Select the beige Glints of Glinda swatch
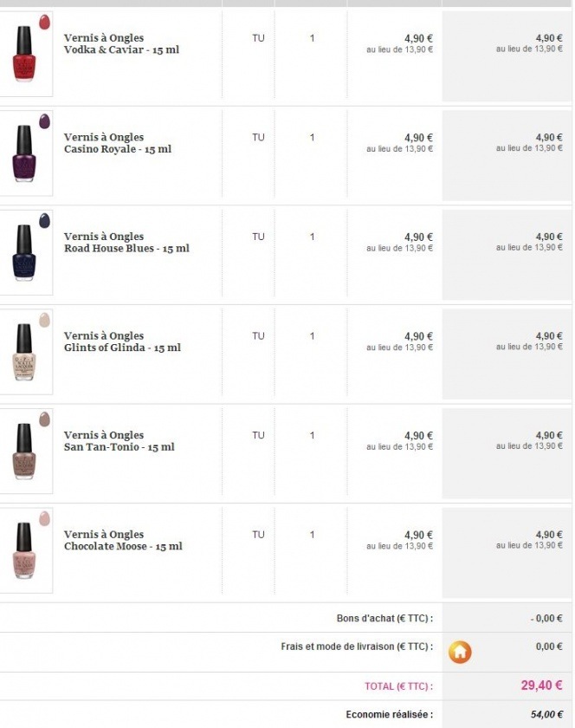Image resolution: width=575 pixels, height=728 pixels. pos(44,320)
